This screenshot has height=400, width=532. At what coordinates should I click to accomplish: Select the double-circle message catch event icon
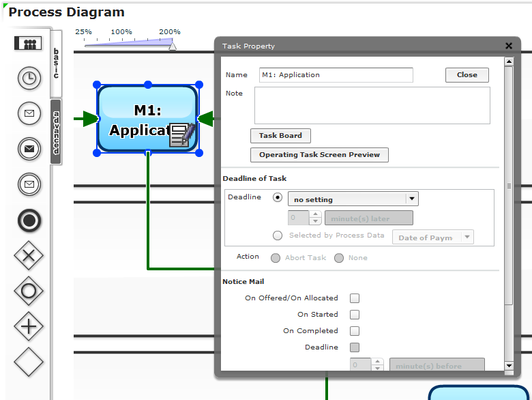coord(29,184)
